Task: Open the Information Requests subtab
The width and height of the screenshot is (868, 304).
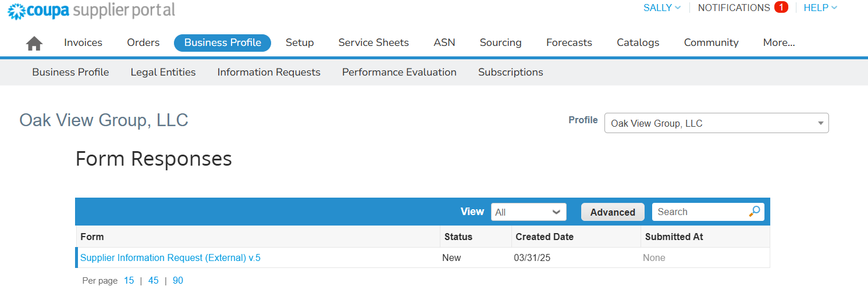Action: [x=269, y=72]
